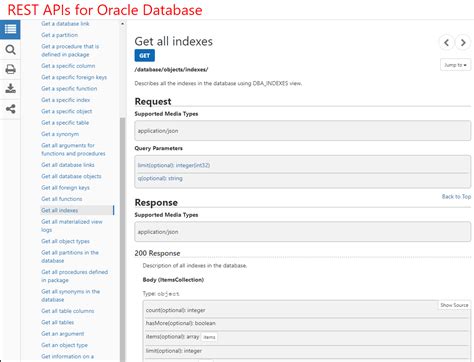Open 'Get all database objects' topic

click(71, 176)
